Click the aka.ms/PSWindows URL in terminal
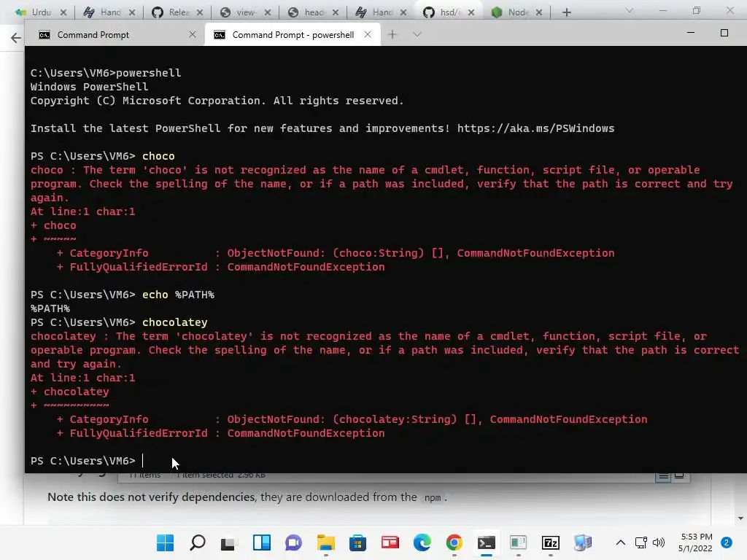Screen dimensions: 747x560 pos(535,128)
